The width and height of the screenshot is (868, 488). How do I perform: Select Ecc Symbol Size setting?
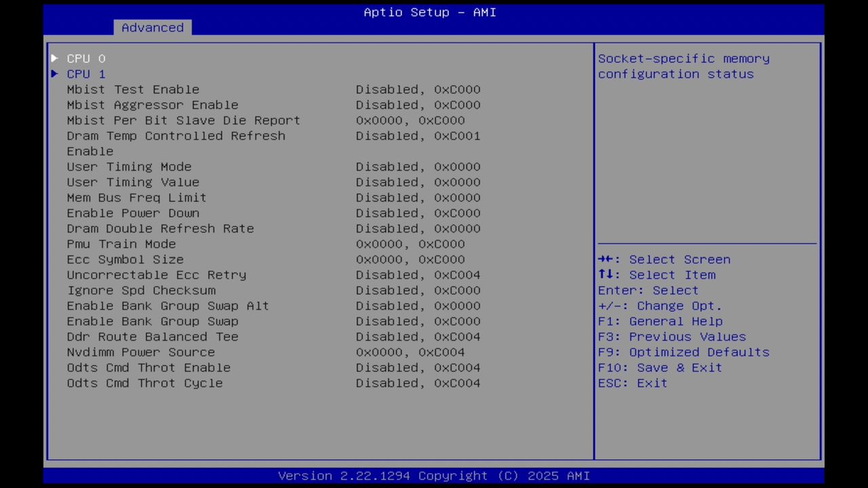click(x=125, y=259)
